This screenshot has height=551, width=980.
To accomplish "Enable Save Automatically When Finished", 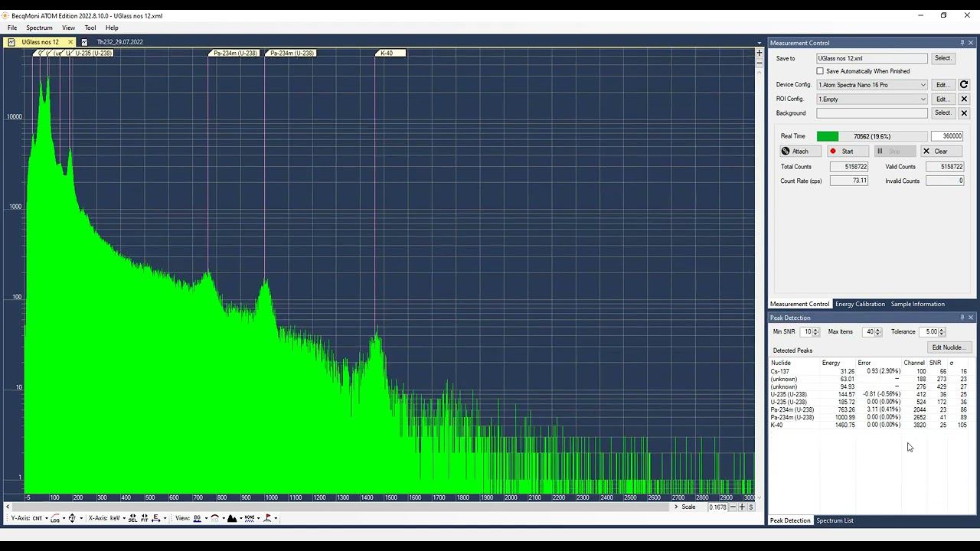I will tap(820, 71).
